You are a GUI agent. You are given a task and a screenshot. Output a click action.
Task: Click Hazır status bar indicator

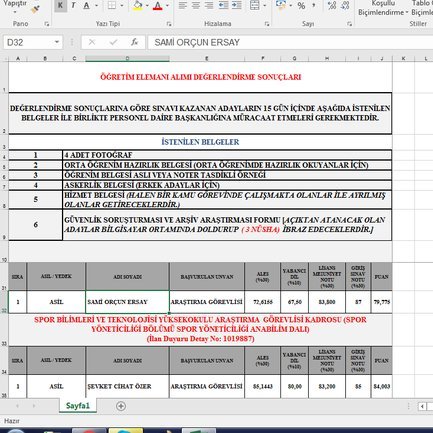click(12, 421)
